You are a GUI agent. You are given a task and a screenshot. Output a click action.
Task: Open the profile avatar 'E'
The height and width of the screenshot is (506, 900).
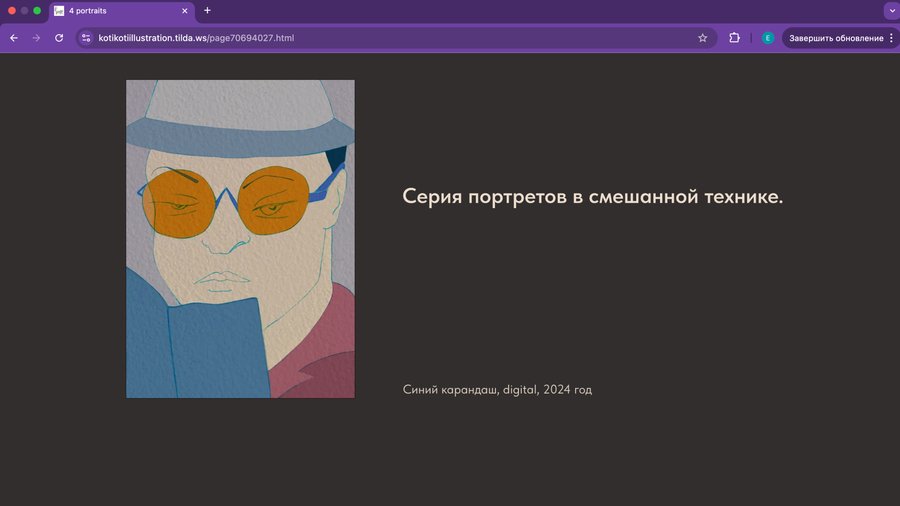coord(767,38)
